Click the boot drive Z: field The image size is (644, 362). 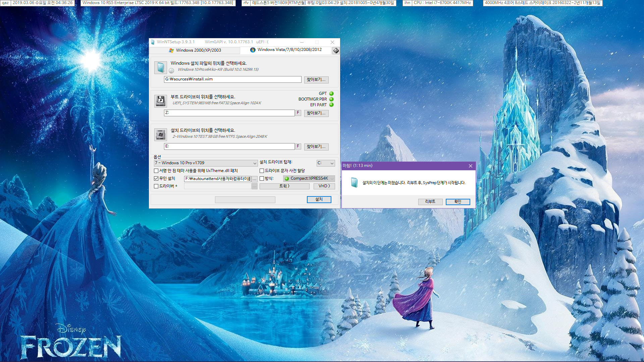[x=229, y=113]
